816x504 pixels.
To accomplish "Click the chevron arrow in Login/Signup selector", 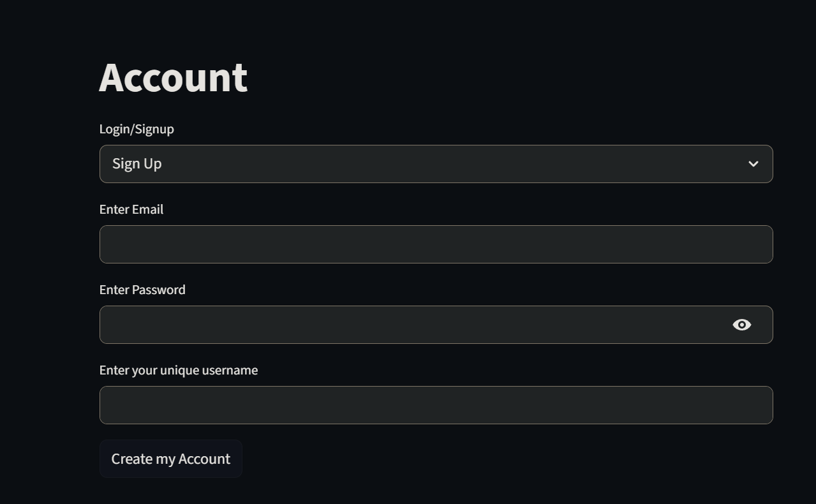I will (x=753, y=164).
